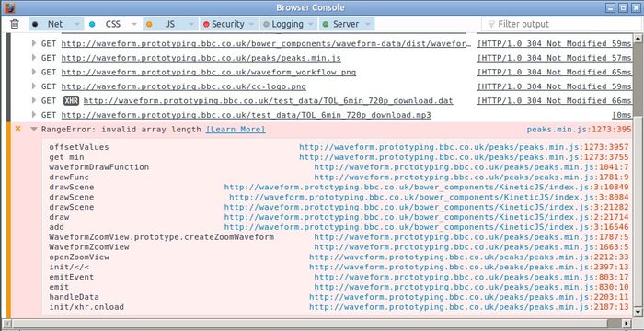The width and height of the screenshot is (644, 331).
Task: Open source link for createZoomWaveform frame
Action: coord(471,237)
